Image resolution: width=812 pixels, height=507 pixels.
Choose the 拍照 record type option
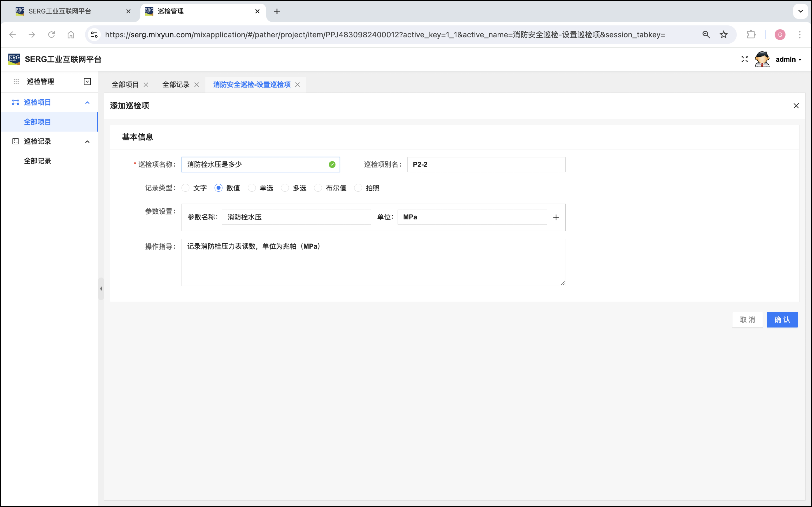tap(358, 188)
